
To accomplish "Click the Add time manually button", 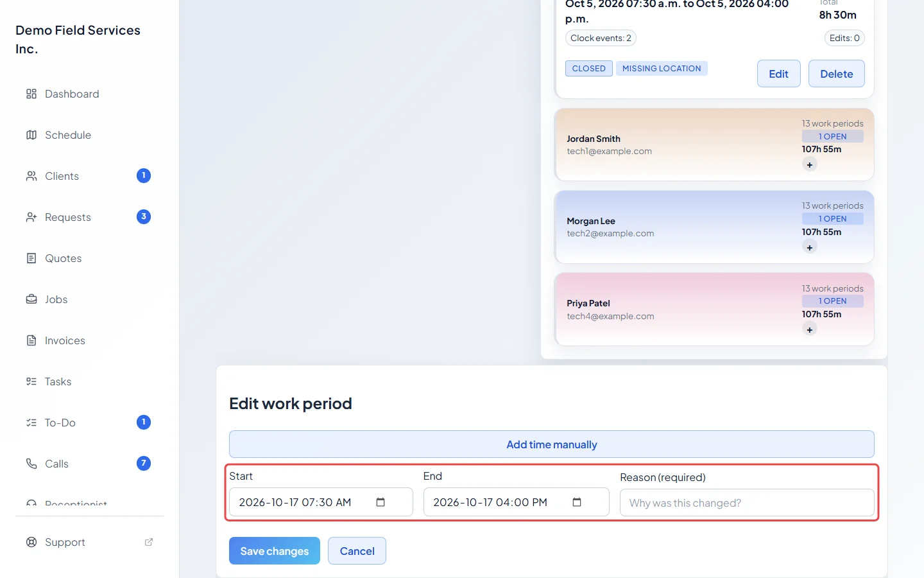I will click(x=552, y=444).
